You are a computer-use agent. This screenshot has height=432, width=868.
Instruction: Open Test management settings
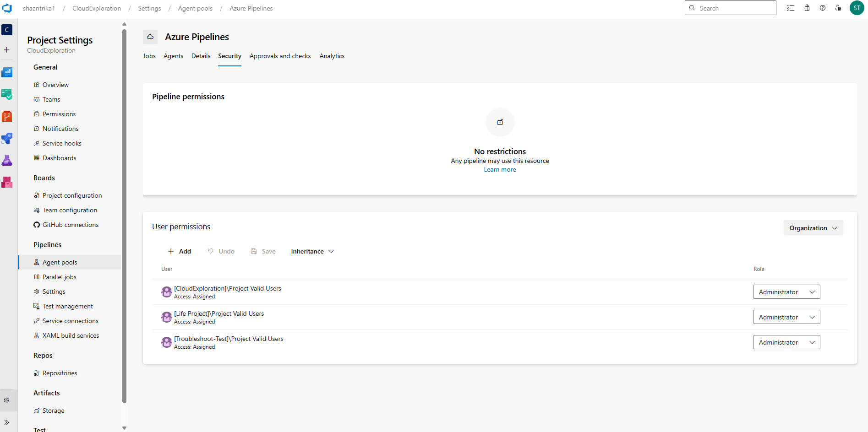(70, 306)
